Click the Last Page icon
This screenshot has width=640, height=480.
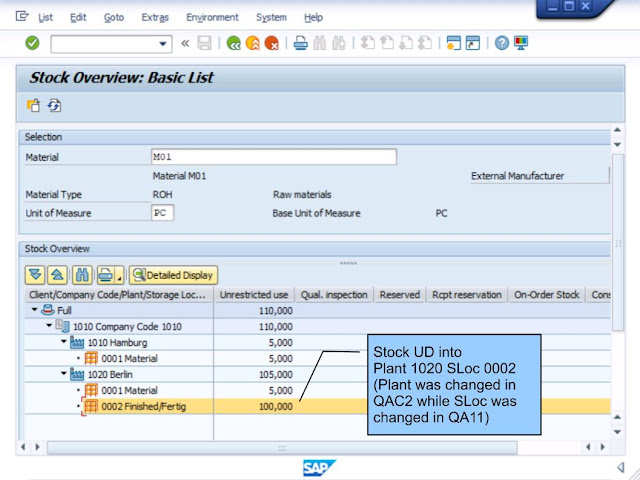pos(425,43)
